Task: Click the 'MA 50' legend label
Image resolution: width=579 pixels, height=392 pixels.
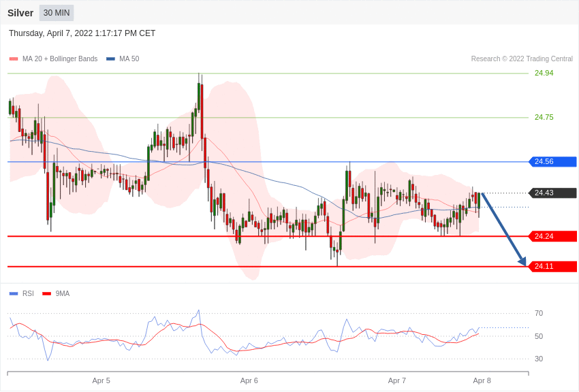Action: [x=129, y=59]
